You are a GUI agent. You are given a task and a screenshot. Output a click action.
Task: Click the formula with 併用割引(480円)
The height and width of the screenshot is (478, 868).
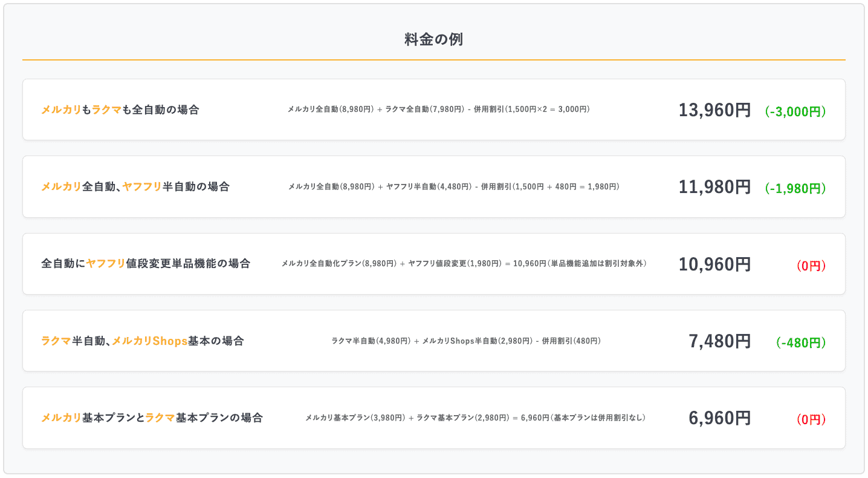coord(466,341)
